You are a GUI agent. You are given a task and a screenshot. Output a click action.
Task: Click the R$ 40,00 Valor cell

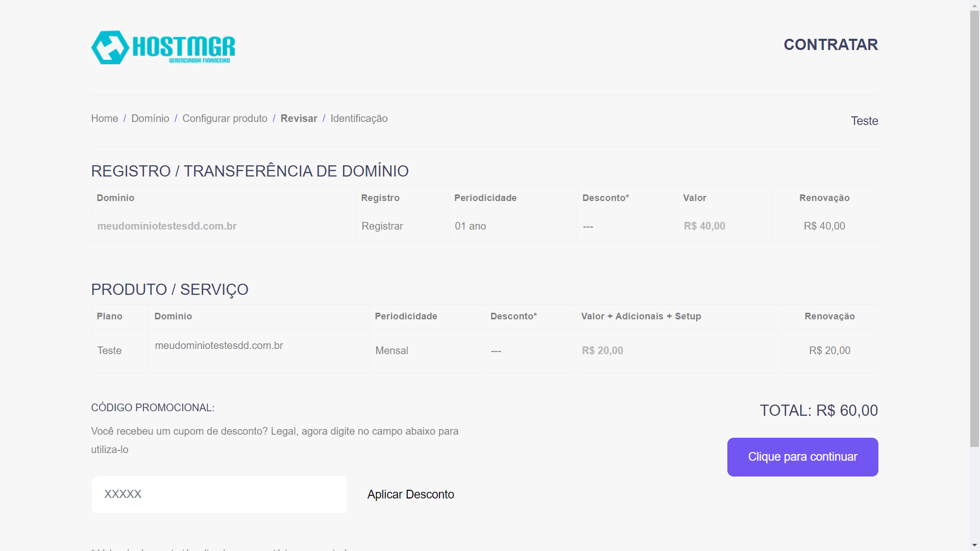click(x=704, y=226)
